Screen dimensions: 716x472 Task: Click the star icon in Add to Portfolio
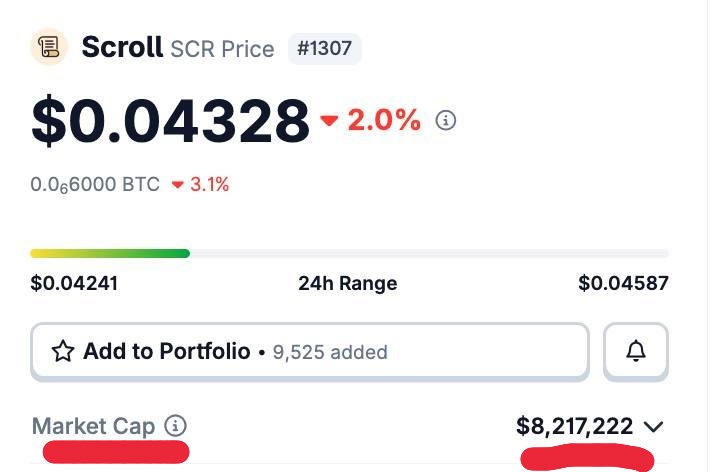[63, 351]
